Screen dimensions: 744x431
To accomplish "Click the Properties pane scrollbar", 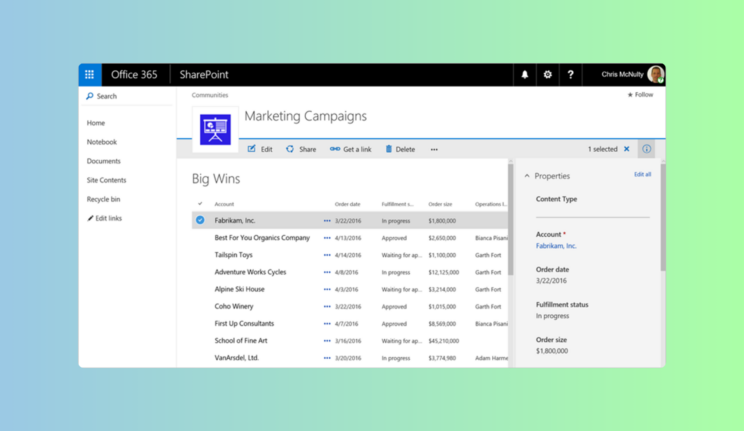I will pyautogui.click(x=662, y=216).
